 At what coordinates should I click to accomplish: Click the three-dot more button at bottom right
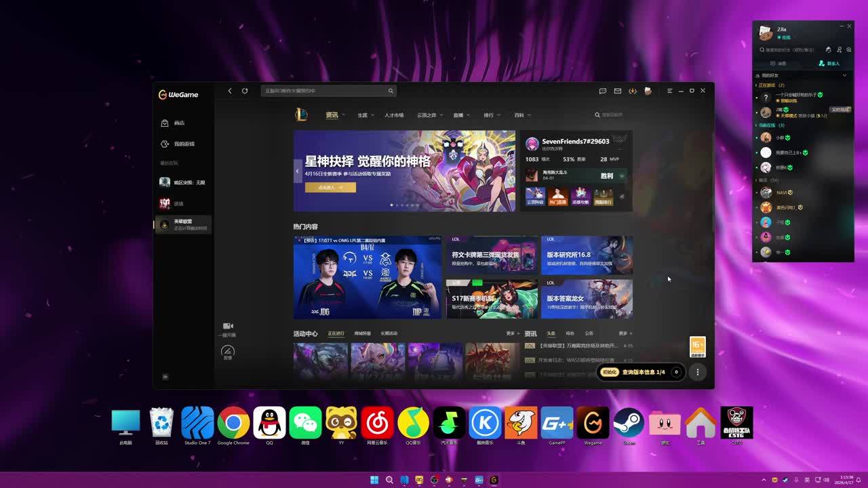pos(697,371)
